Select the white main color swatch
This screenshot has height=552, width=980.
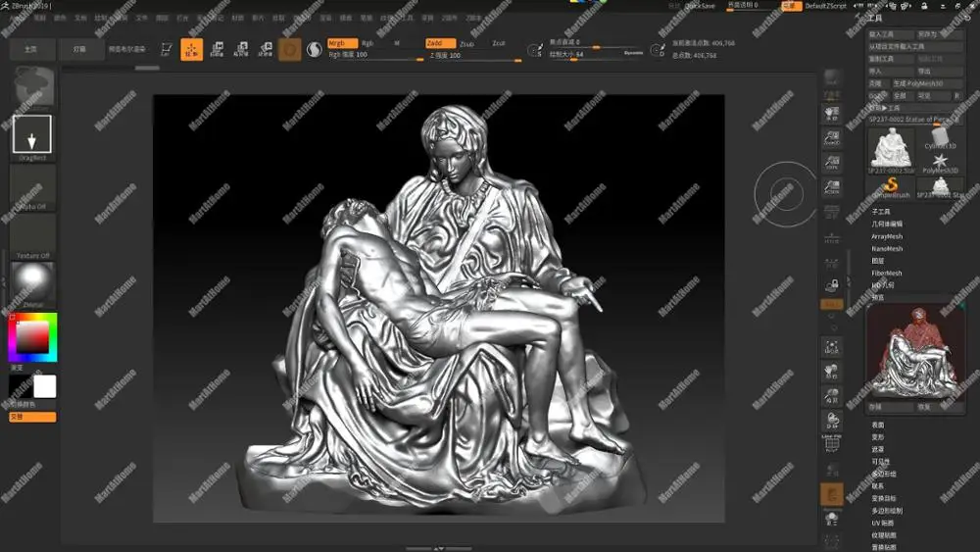44,386
